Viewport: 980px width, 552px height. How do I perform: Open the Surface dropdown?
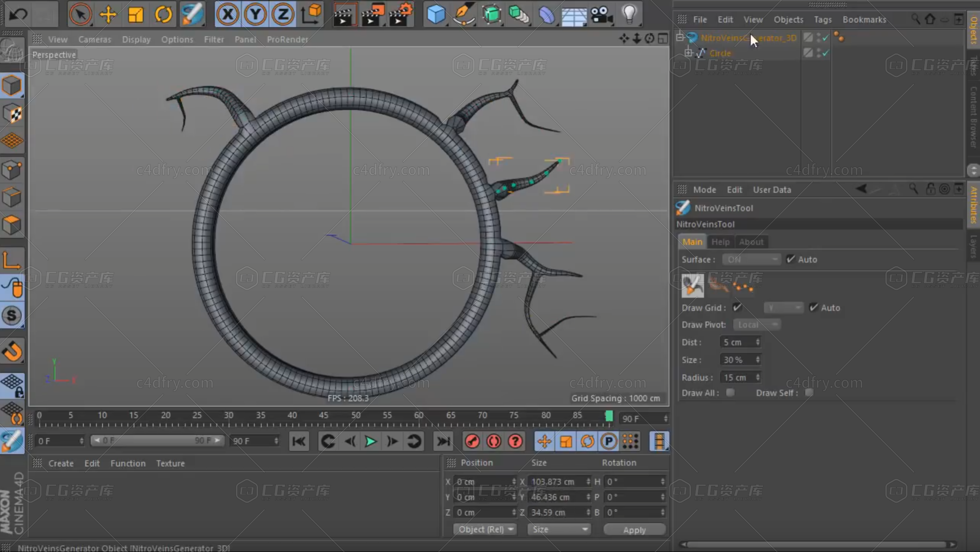[x=751, y=259]
